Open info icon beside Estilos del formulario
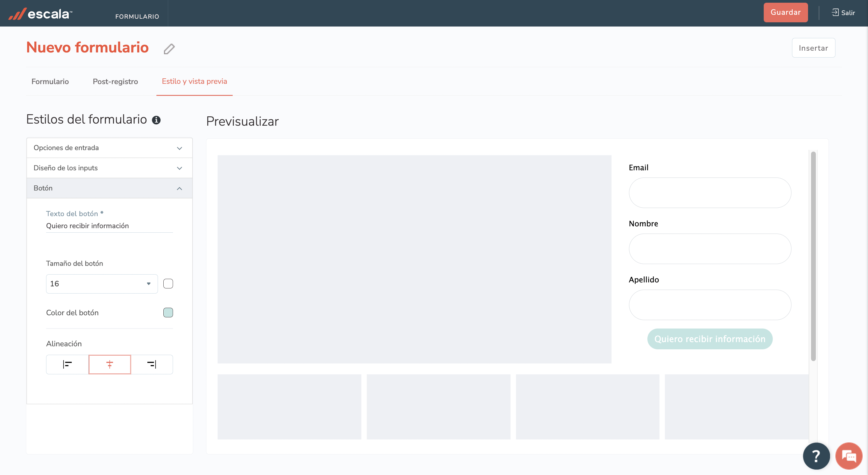Image resolution: width=868 pixels, height=475 pixels. (x=156, y=120)
